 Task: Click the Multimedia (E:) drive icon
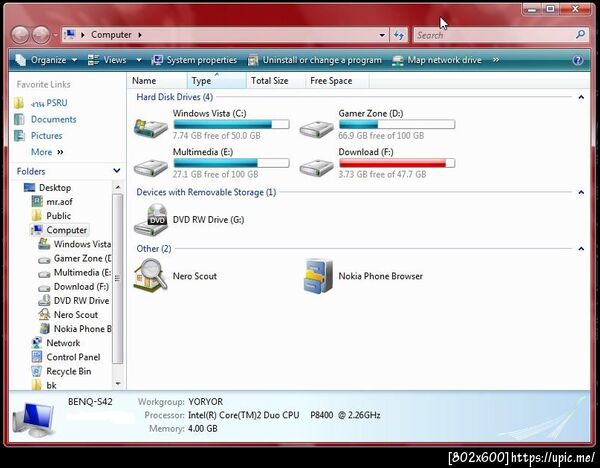151,167
